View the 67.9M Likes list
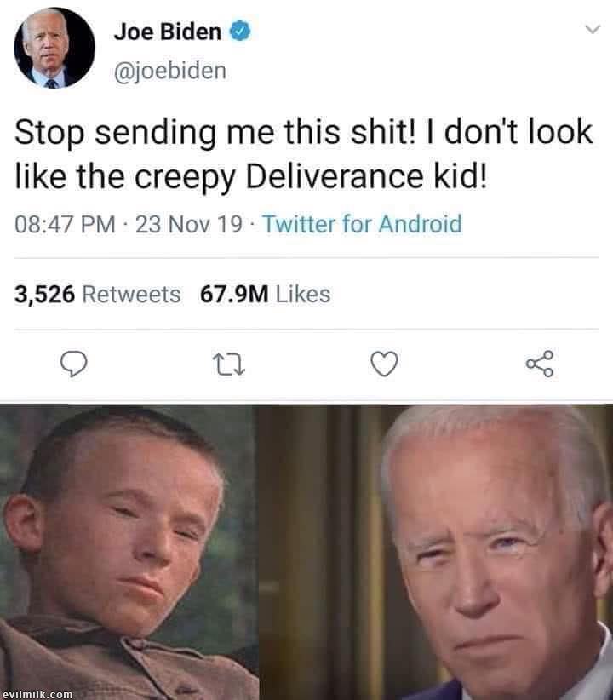Viewport: 613px width, 700px height. pyautogui.click(x=265, y=294)
